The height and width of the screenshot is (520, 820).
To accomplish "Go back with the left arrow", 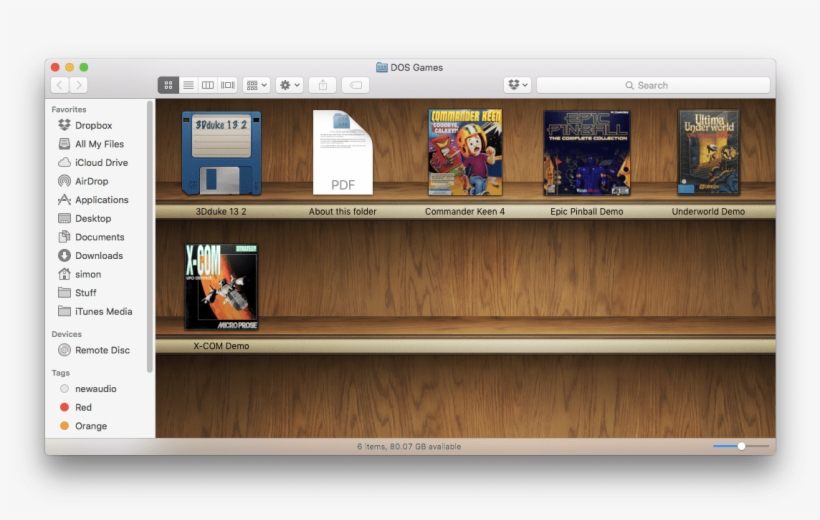I will point(60,85).
